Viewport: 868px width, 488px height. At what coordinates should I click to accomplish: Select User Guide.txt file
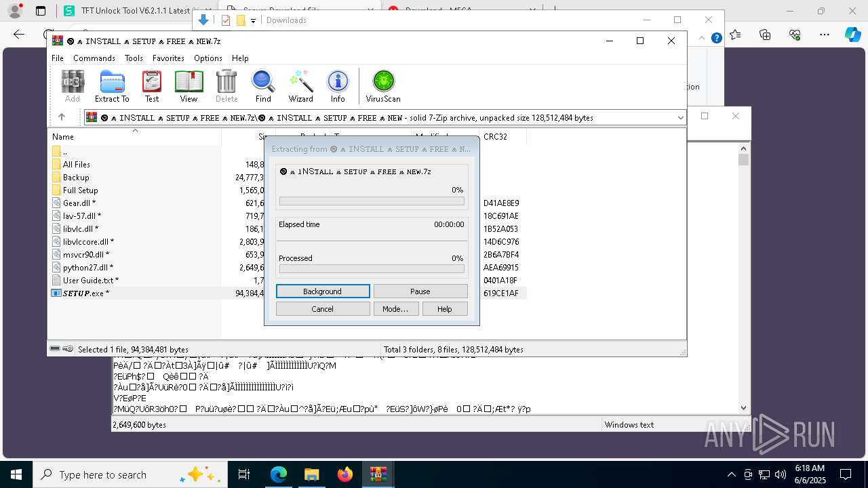click(90, 281)
